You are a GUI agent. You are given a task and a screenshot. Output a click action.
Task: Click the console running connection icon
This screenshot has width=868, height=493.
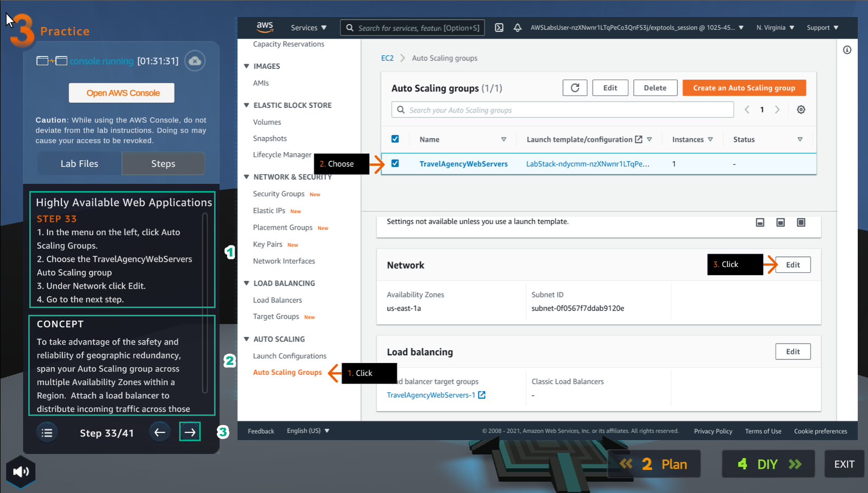click(52, 61)
